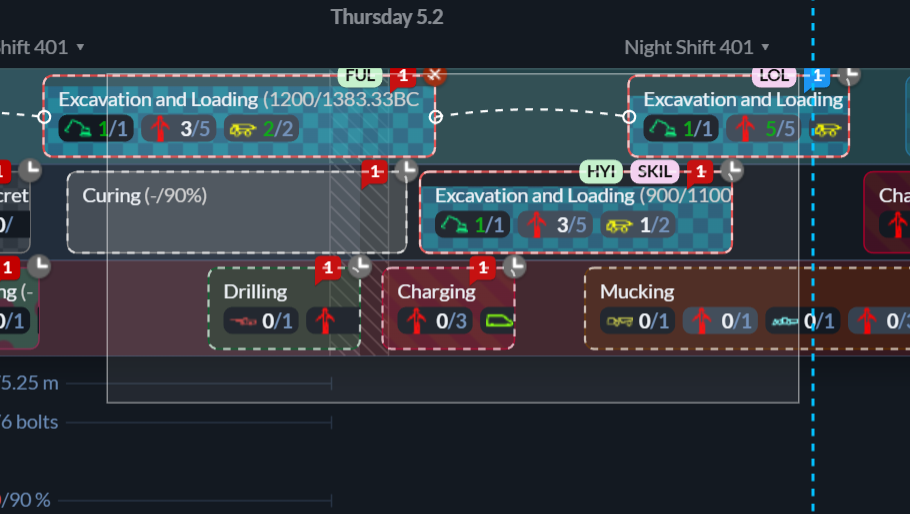Open Night Shift 401 dropdown arrow
This screenshot has width=910, height=514.
click(x=765, y=48)
